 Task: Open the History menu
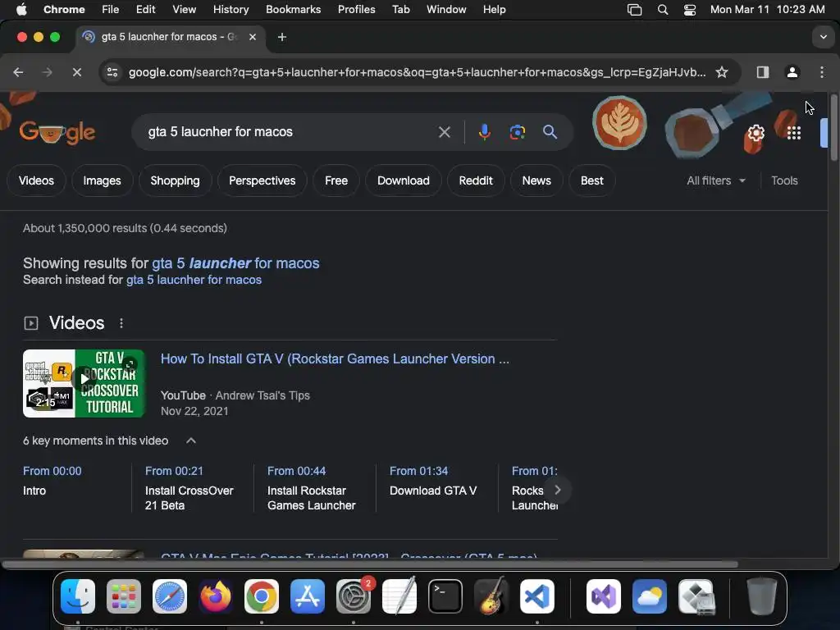coord(231,10)
